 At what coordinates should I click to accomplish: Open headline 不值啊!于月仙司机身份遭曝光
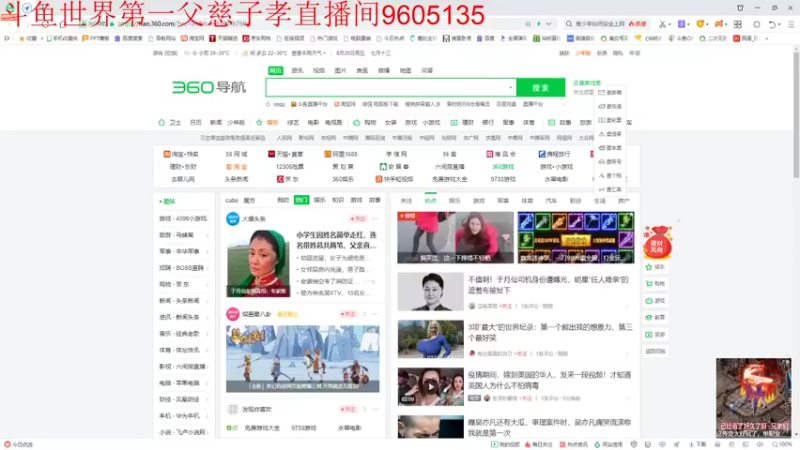coord(548,285)
